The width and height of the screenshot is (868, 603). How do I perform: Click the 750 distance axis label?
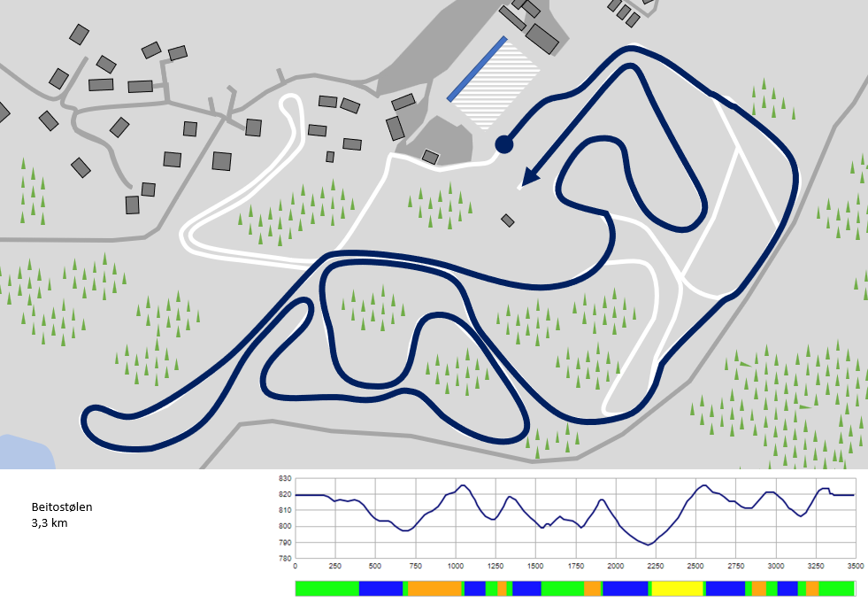click(x=415, y=566)
